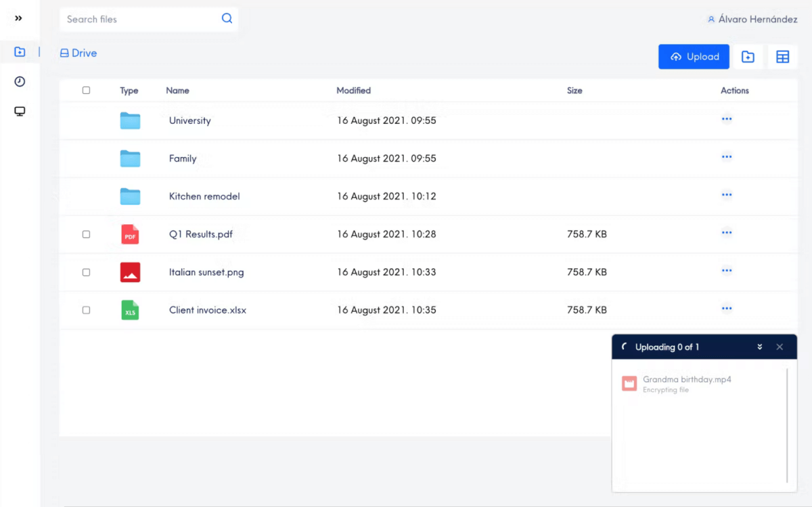812x507 pixels.
Task: Open actions menu for Kitchen remodel folder
Action: [x=727, y=195]
